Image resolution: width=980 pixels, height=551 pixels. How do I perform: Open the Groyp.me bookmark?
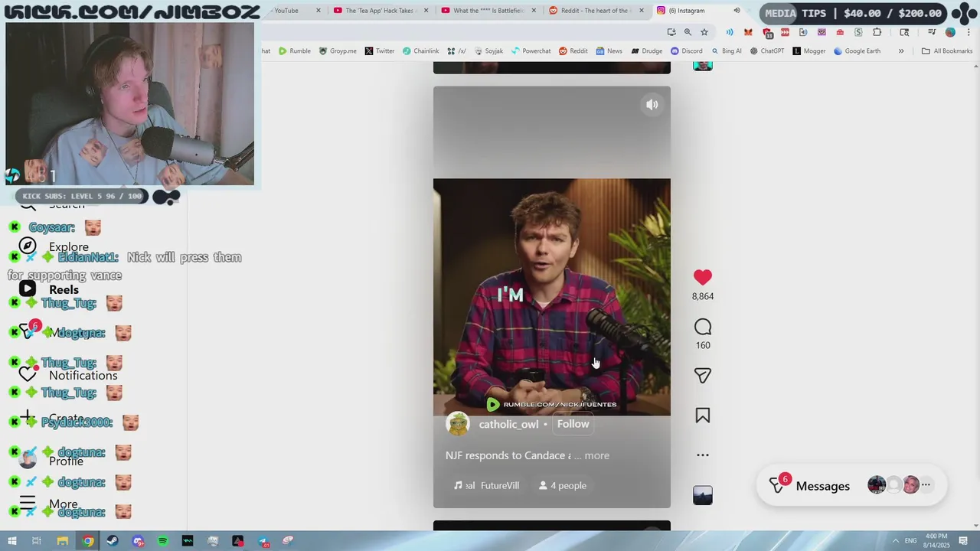[338, 51]
